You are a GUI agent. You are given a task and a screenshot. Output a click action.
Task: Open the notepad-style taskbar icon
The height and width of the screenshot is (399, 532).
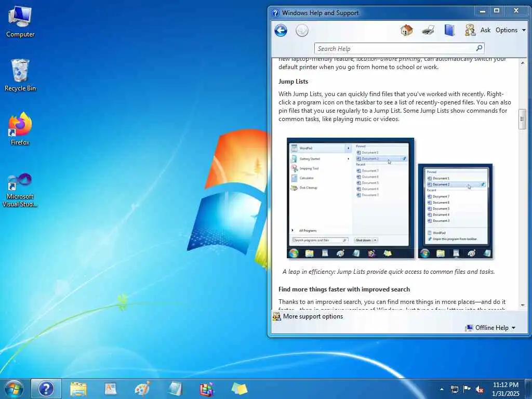(175, 389)
